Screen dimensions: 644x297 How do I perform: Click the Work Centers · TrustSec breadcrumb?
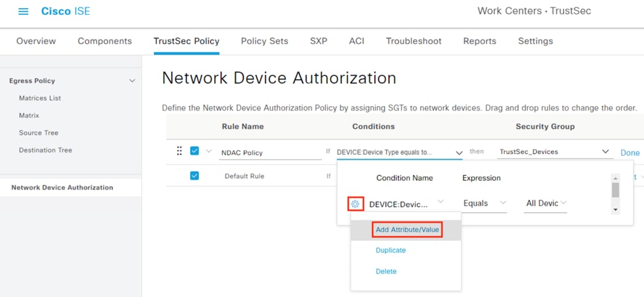[x=534, y=11]
